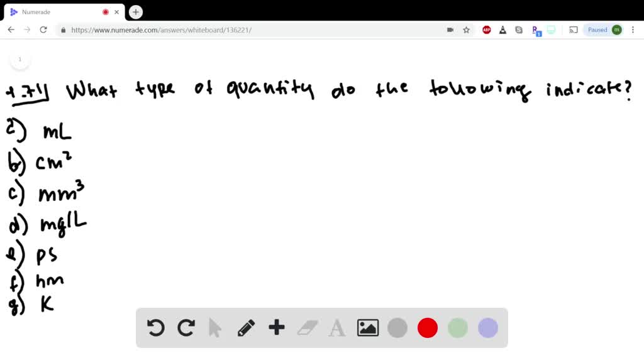The image size is (644, 353).
Task: Open the insert image tool
Action: click(x=367, y=328)
